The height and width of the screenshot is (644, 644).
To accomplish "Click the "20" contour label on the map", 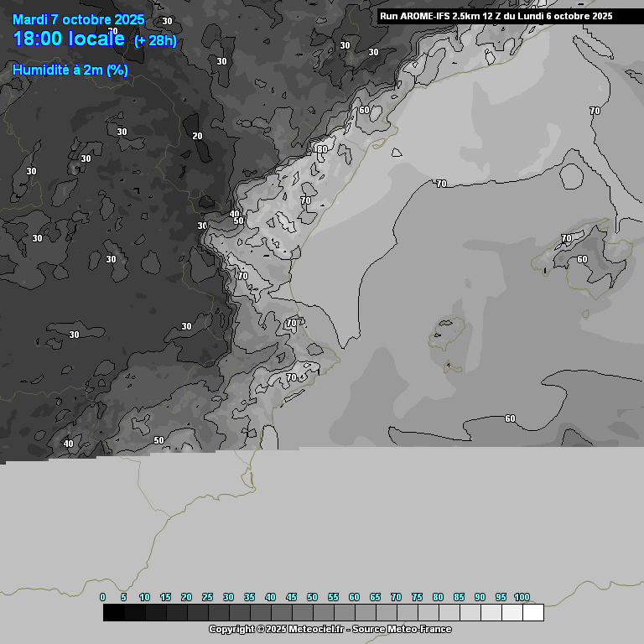I will (198, 136).
